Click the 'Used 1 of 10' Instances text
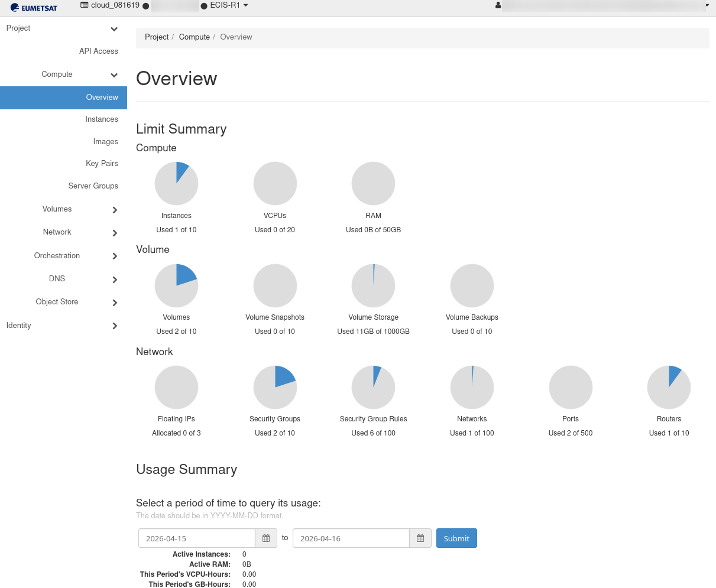This screenshot has width=716, height=588. 176,230
